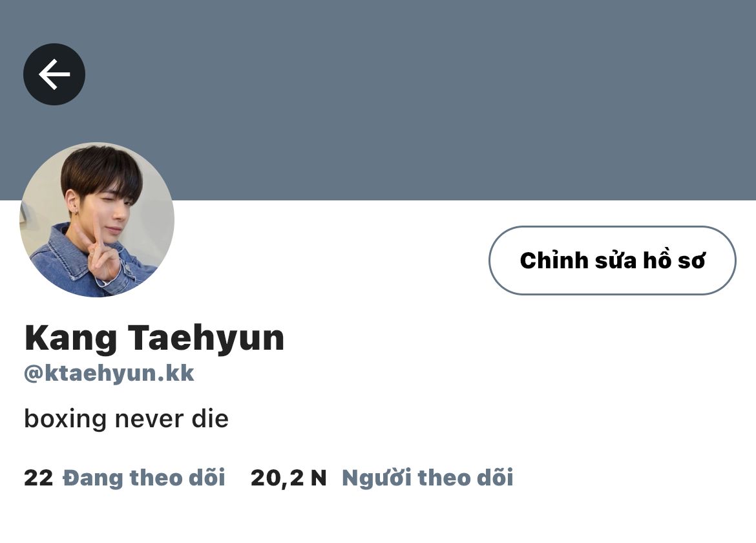View the avatar photo with denim jacket
Screen dimensions: 756x543
coord(97,219)
